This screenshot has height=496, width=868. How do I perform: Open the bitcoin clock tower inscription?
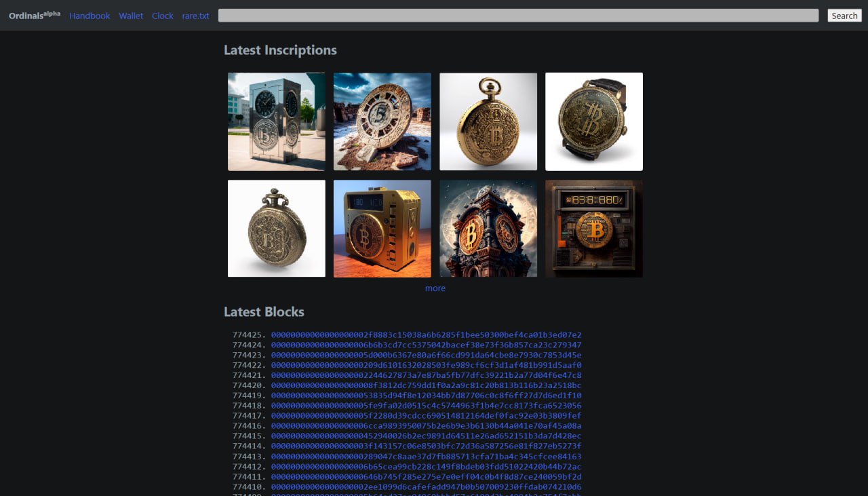(x=488, y=229)
